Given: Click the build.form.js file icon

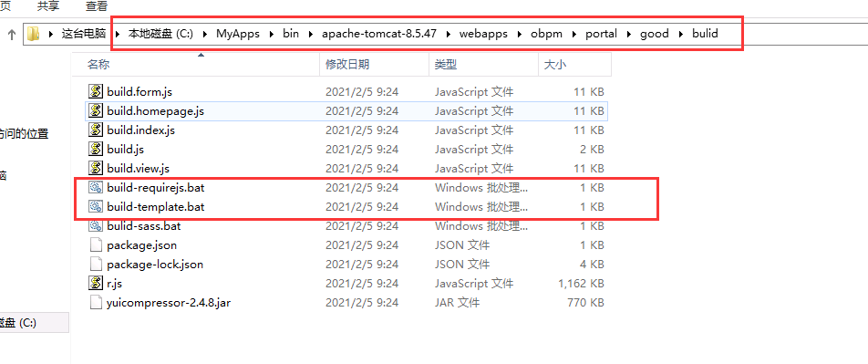Looking at the screenshot, I should tap(97, 91).
